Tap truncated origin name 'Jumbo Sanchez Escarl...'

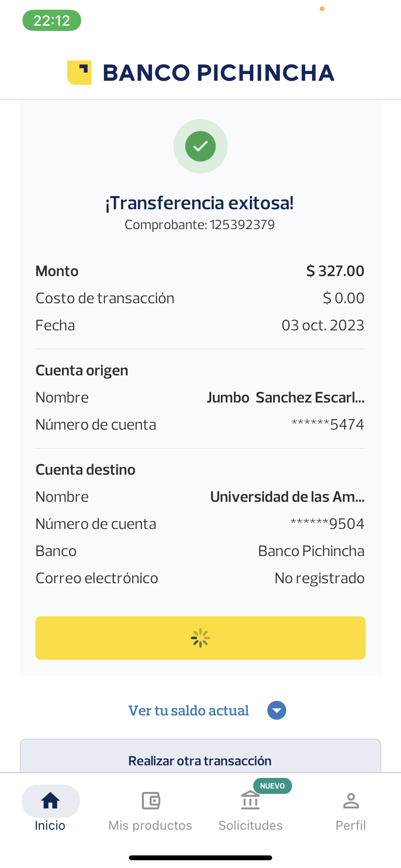coord(285,398)
